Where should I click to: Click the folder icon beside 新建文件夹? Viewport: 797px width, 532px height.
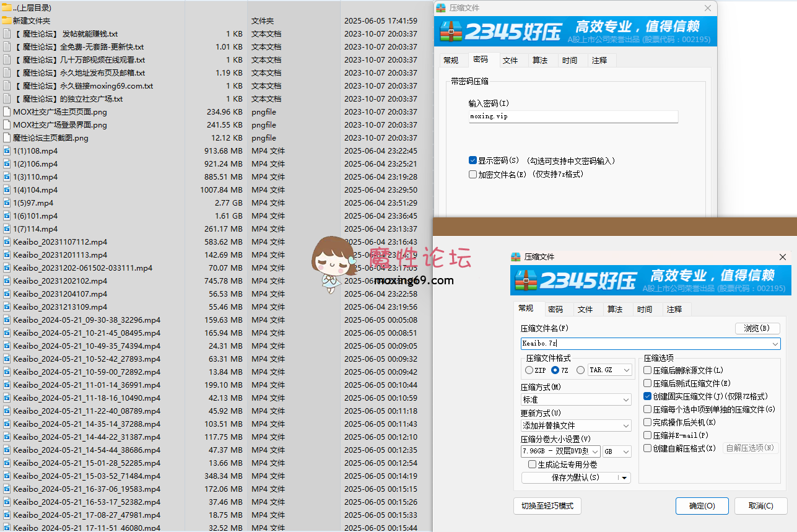pos(7,20)
